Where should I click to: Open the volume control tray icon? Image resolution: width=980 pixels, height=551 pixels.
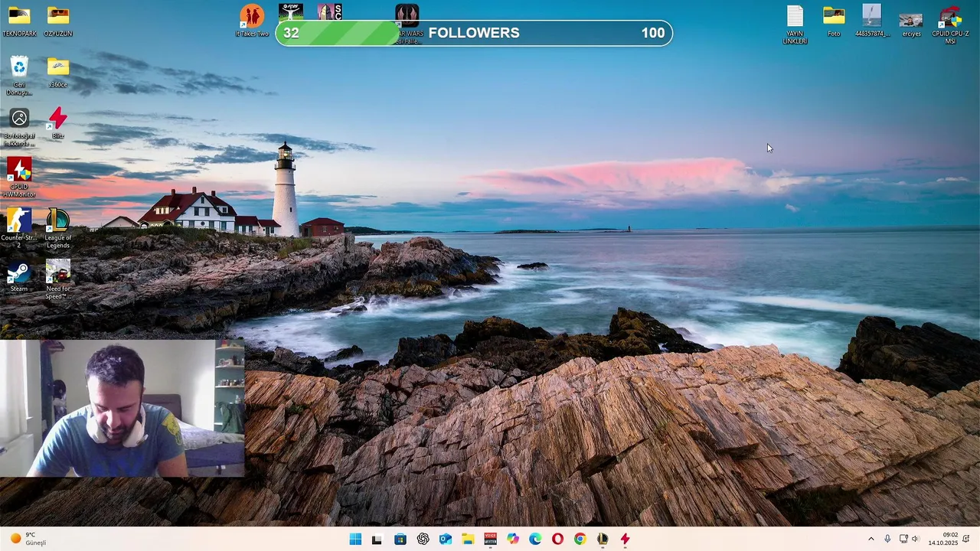tap(915, 539)
